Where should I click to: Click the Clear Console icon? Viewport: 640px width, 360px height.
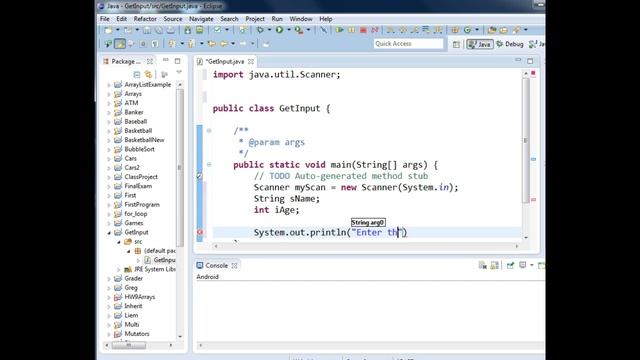(483, 265)
